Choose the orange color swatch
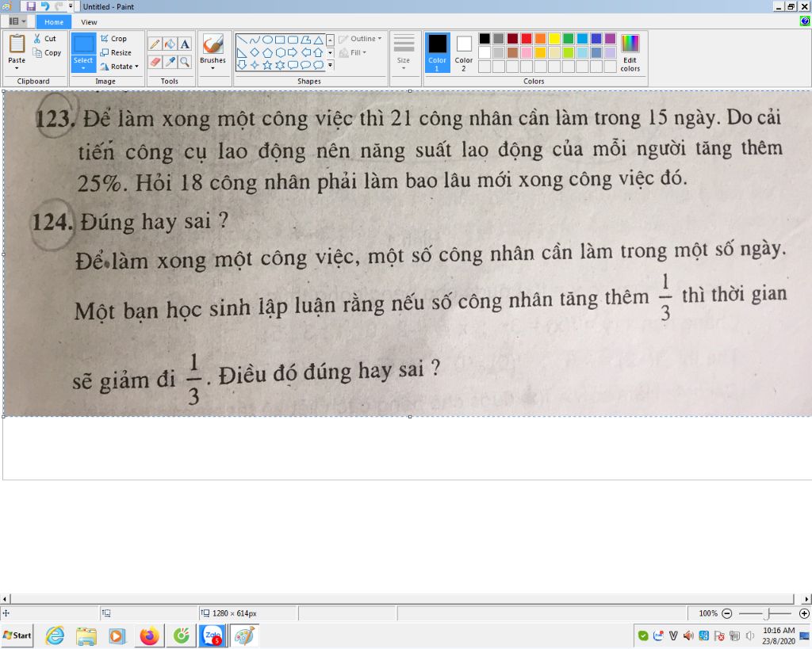Viewport: 812px width, 649px height. (x=540, y=39)
